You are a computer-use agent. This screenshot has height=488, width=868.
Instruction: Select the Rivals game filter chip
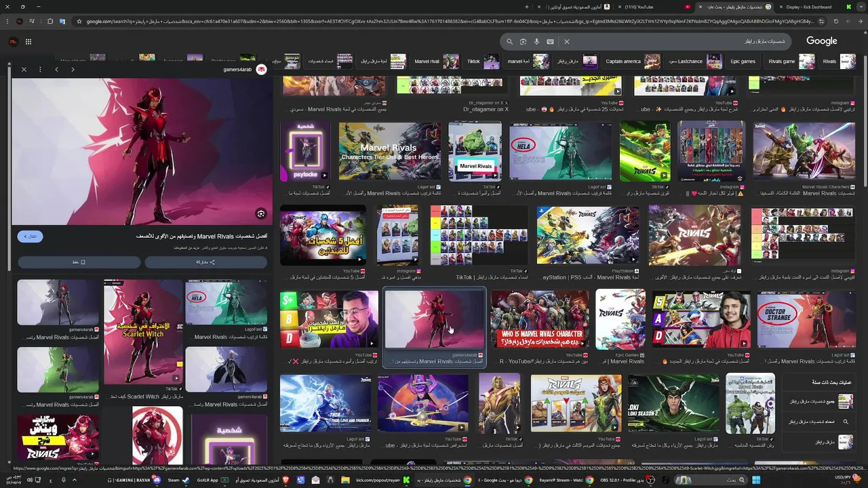pyautogui.click(x=790, y=62)
